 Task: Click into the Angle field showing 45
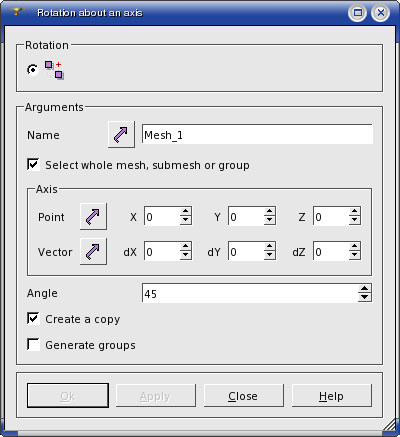250,293
